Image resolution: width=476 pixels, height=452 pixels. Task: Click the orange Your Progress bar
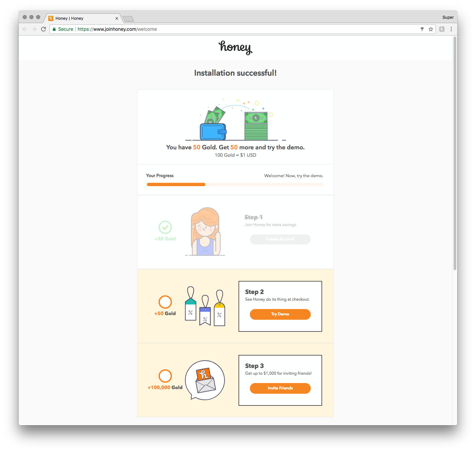176,184
